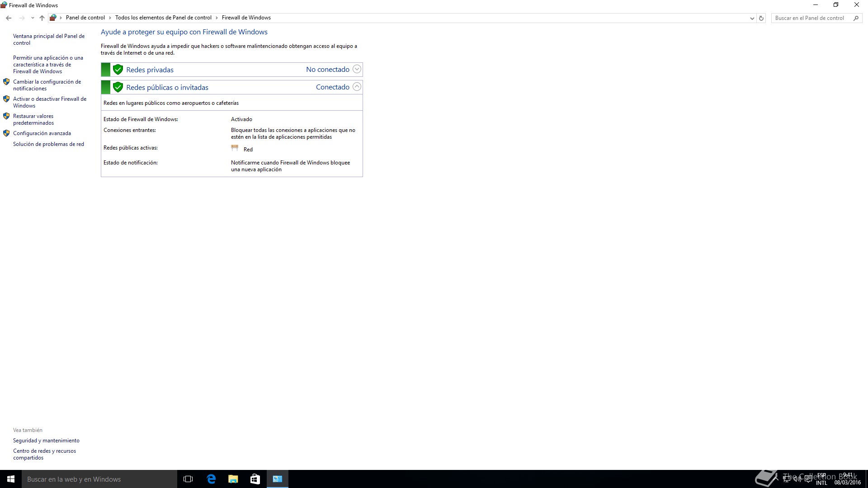This screenshot has height=488, width=868.
Task: Select 'Firewall de Windows' breadcrumb
Action: pyautogui.click(x=246, y=18)
